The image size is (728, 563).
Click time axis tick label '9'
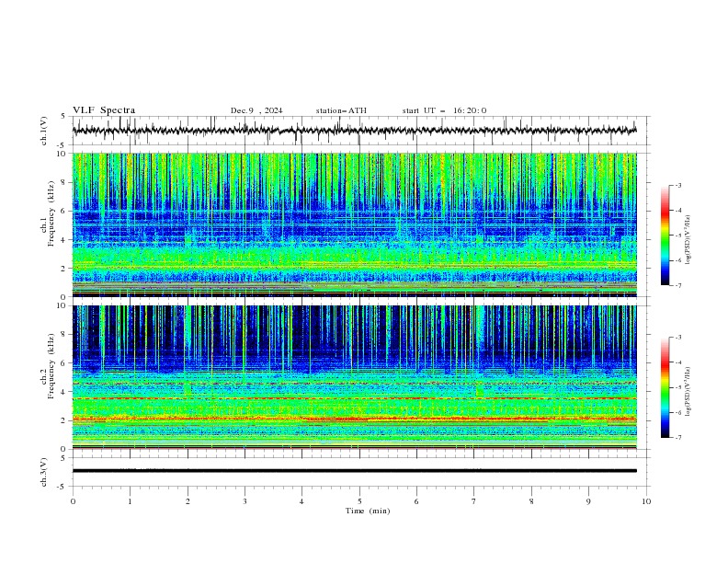pos(588,501)
